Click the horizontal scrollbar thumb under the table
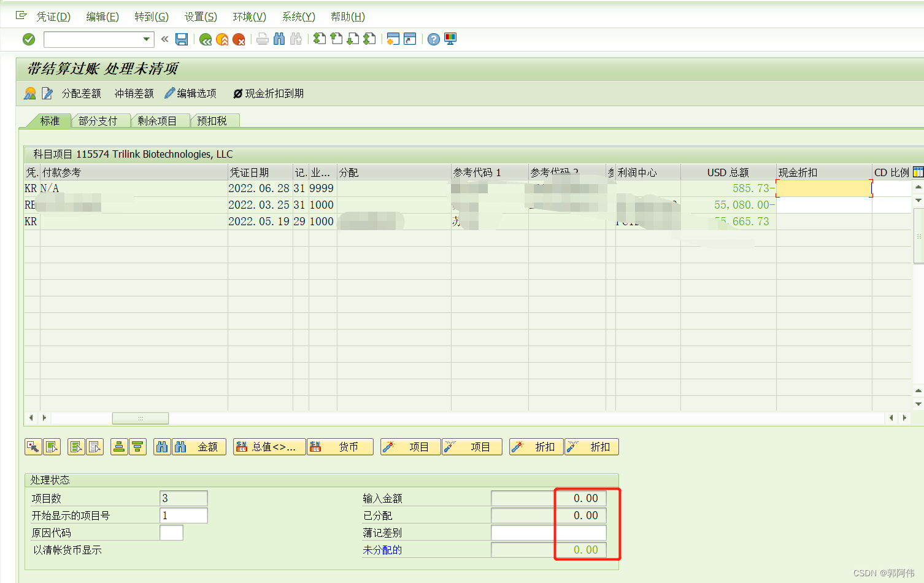Image resolution: width=924 pixels, height=583 pixels. click(x=141, y=418)
